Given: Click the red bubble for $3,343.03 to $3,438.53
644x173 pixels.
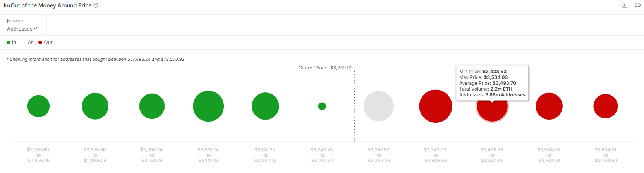Looking at the screenshot, I should tap(436, 106).
